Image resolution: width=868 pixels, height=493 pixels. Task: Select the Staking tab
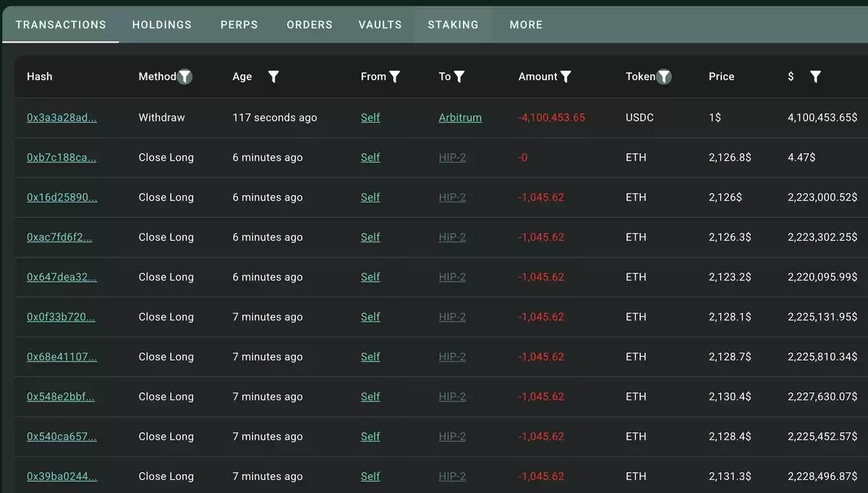pos(454,25)
